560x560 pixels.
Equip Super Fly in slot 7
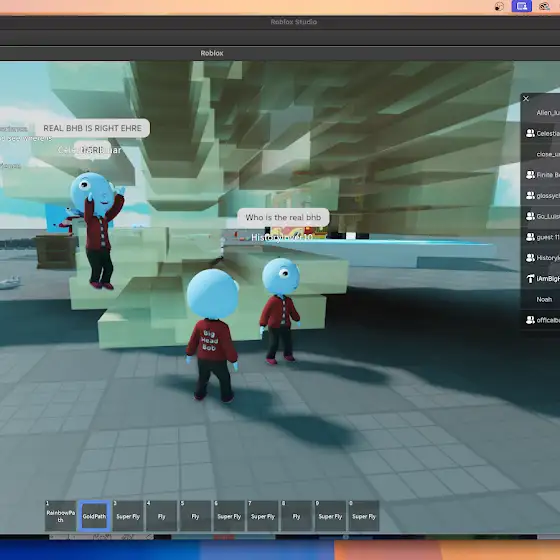pyautogui.click(x=263, y=516)
